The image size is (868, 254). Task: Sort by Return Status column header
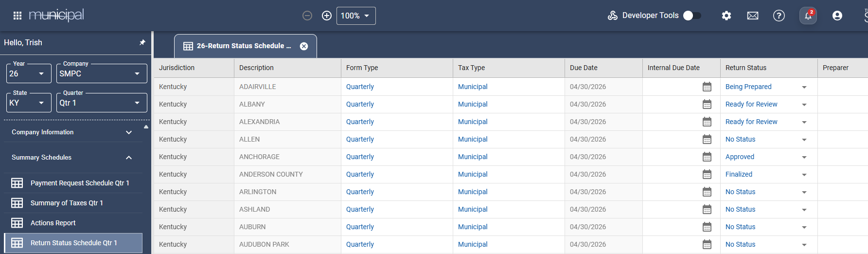tap(769, 68)
